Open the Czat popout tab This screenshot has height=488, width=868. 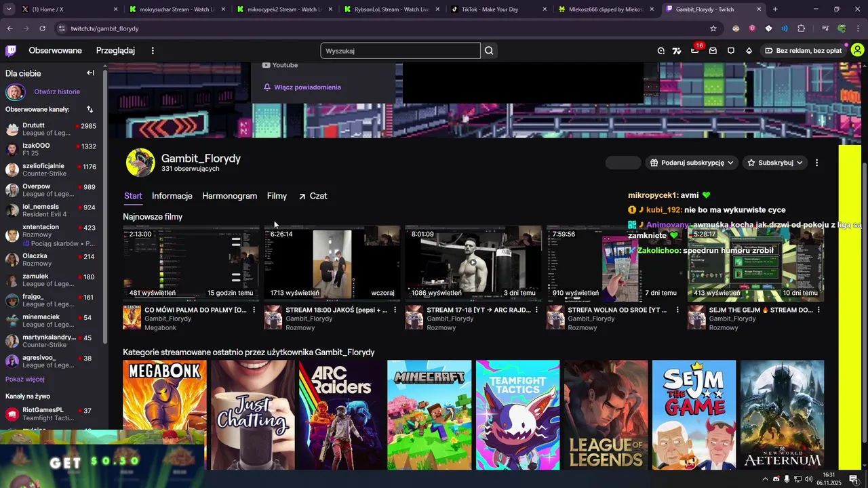tap(313, 196)
